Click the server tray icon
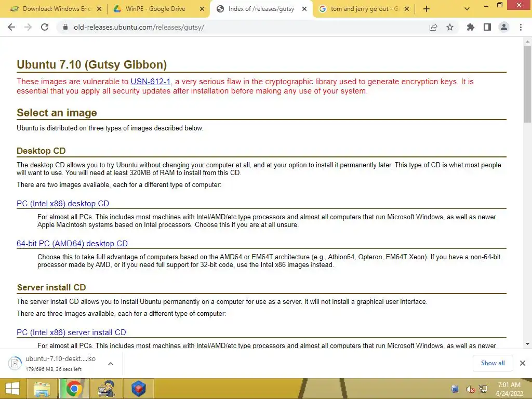 pyautogui.click(x=455, y=389)
